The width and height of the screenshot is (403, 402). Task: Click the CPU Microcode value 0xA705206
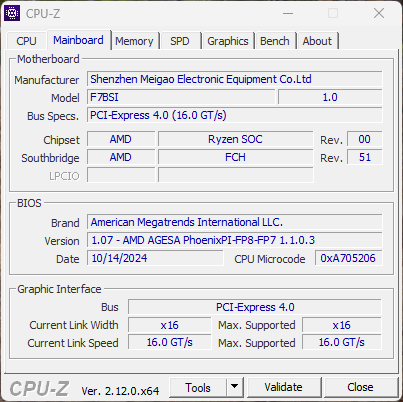[348, 258]
